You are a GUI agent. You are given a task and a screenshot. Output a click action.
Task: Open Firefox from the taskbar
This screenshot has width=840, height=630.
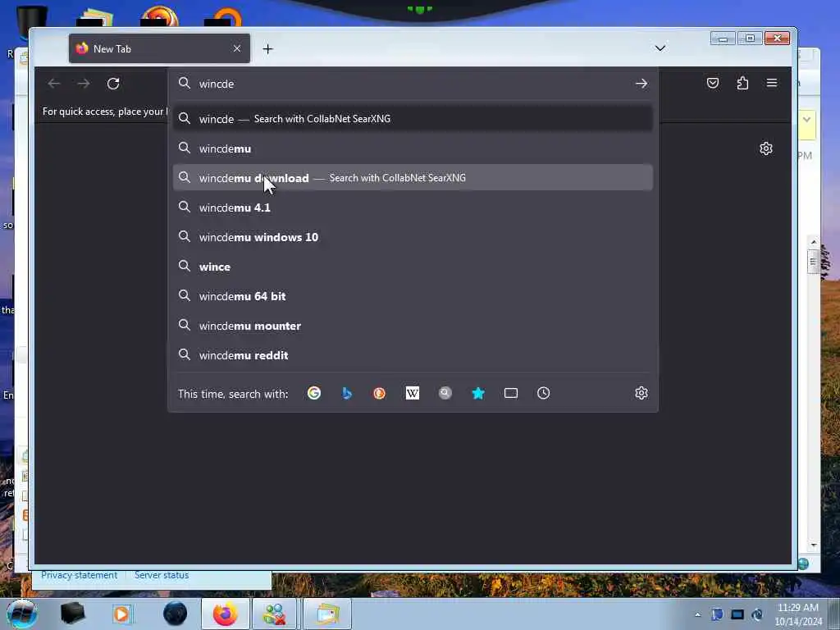(x=225, y=614)
